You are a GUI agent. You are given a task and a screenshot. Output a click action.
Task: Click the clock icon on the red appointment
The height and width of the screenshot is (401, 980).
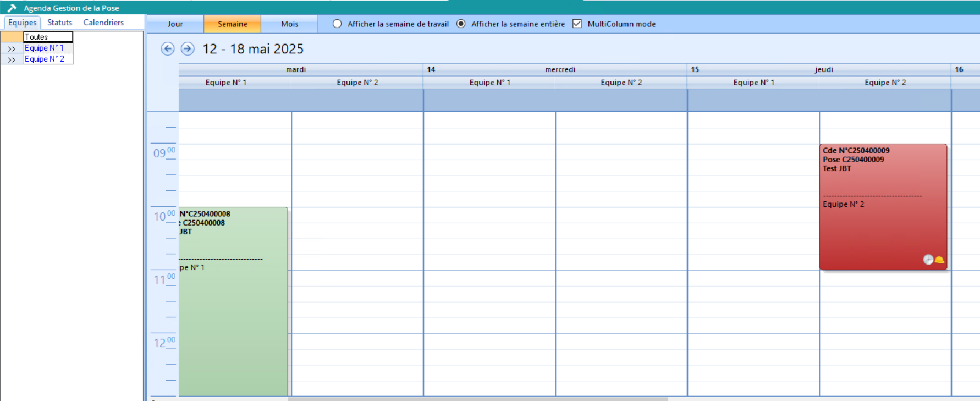[x=928, y=260]
